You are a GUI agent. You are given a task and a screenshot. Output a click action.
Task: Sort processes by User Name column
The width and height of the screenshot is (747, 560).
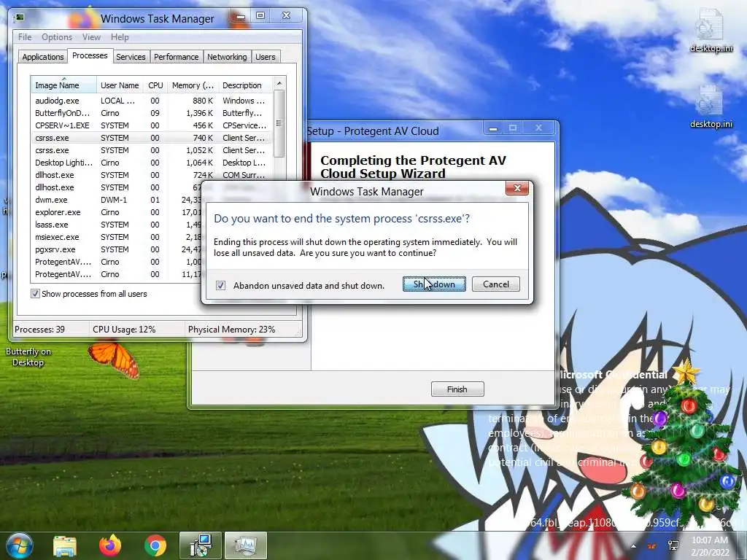click(x=120, y=85)
